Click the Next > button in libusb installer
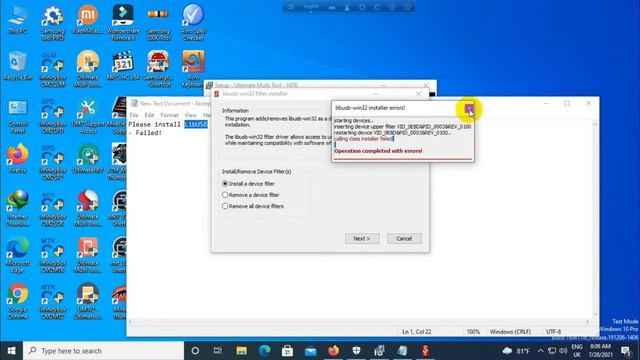This screenshot has width=640, height=360. pyautogui.click(x=362, y=238)
